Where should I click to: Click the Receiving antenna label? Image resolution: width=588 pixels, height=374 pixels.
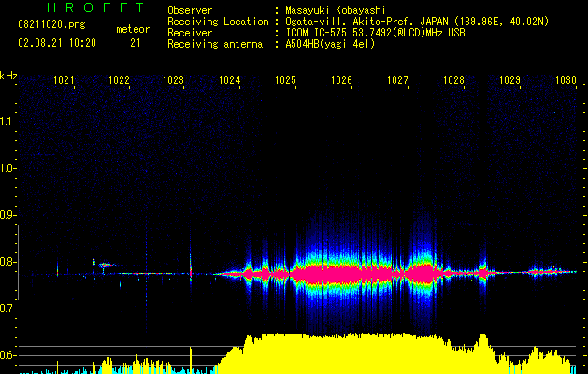(x=215, y=44)
